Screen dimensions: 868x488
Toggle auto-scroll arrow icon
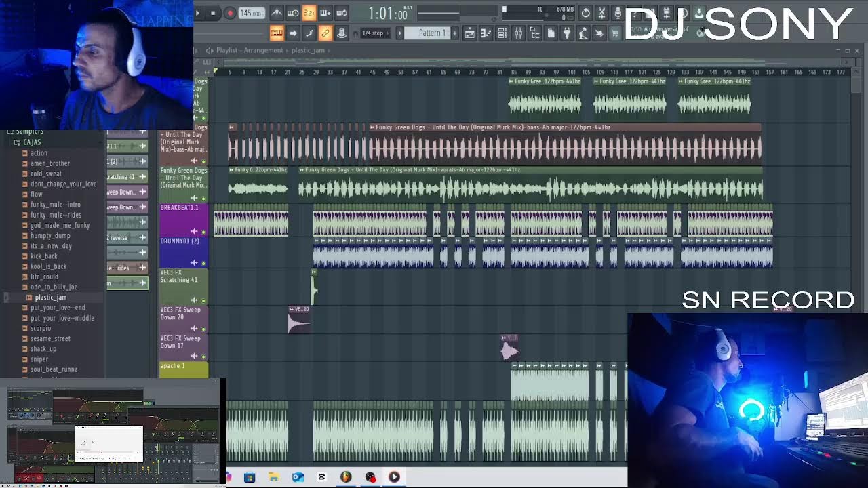click(293, 33)
